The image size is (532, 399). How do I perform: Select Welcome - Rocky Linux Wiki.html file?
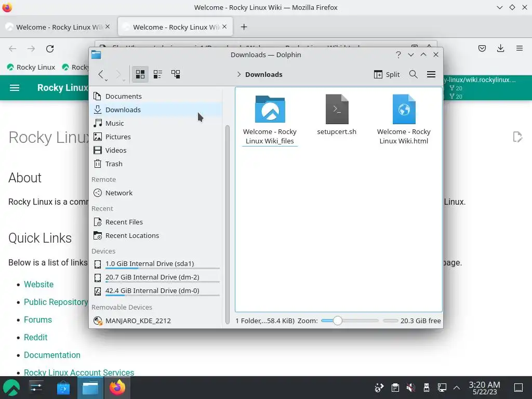(404, 120)
